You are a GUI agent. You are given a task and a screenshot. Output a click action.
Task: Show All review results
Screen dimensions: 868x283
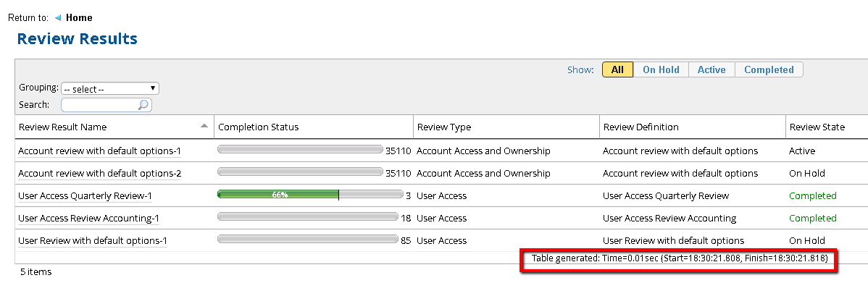point(618,69)
